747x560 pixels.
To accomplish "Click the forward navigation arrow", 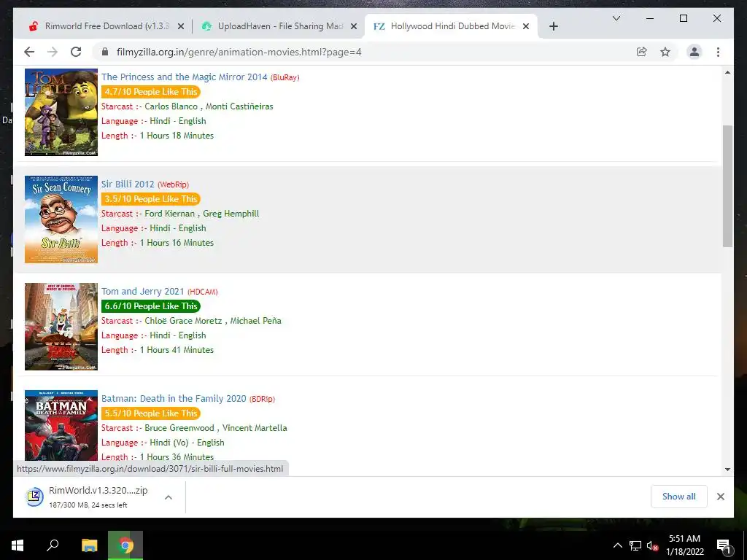I will pyautogui.click(x=53, y=52).
